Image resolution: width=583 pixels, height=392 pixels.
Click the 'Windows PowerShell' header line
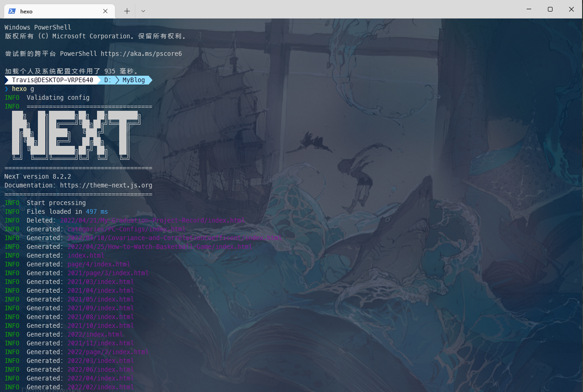(x=38, y=27)
